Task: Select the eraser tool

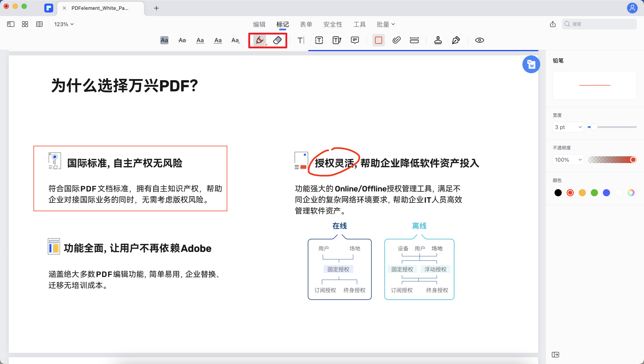Action: [277, 40]
